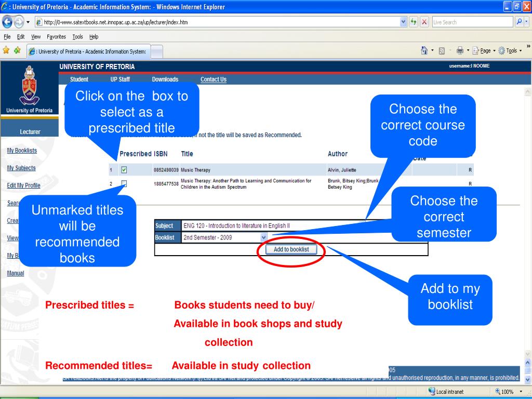Click inside the Live Search box
Screen dimensions: 532x399
(x=472, y=22)
